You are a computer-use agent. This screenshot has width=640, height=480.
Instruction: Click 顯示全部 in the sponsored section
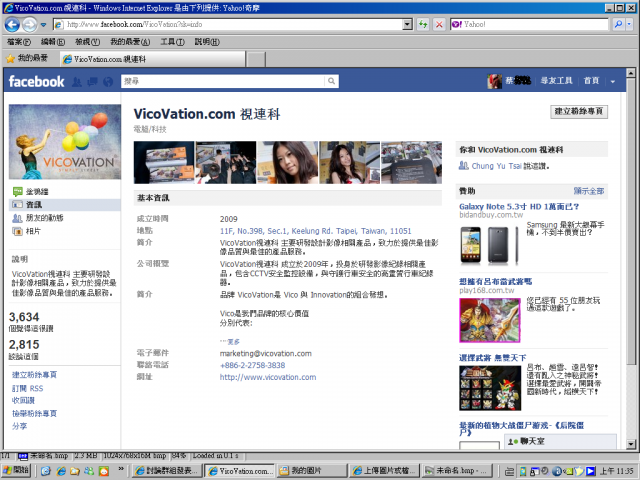(588, 191)
